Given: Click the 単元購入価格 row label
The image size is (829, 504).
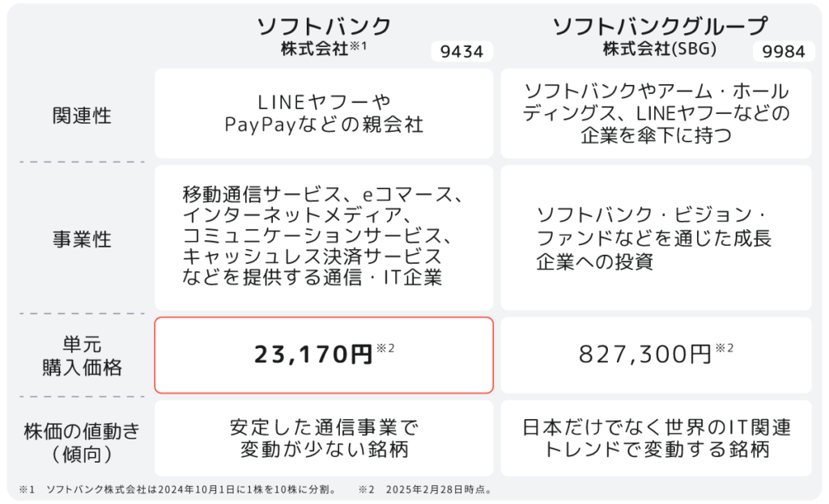Looking at the screenshot, I should click(82, 355).
